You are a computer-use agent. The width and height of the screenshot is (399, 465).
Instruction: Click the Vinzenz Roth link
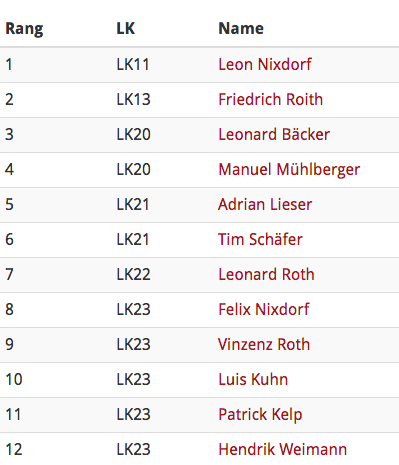click(264, 344)
